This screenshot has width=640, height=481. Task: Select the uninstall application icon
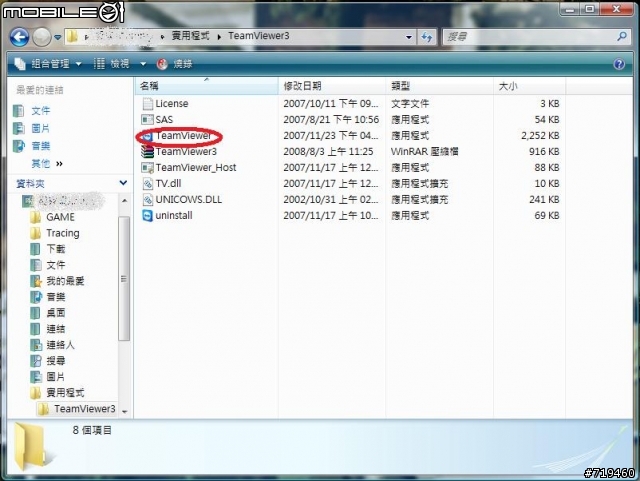pos(147,216)
